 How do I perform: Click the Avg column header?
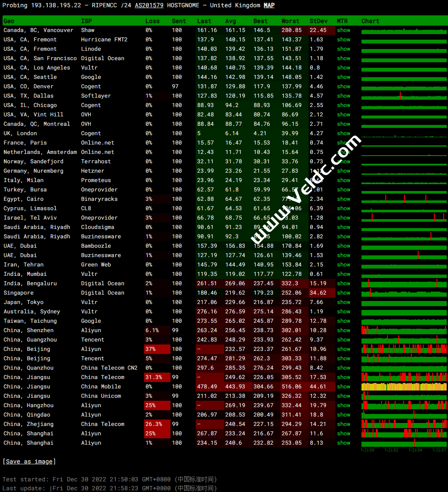click(x=231, y=21)
